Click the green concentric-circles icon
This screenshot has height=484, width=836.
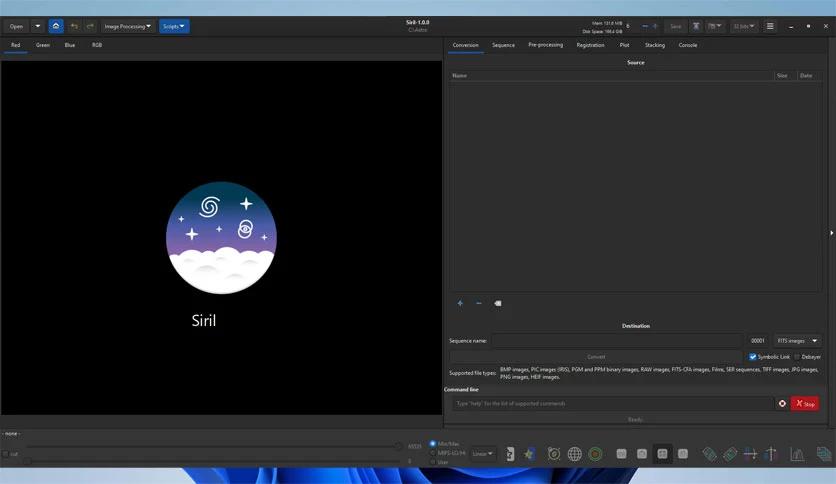[x=595, y=454]
